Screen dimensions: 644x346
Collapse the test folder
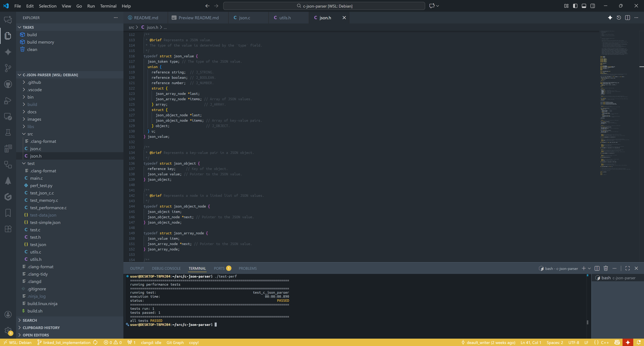[70, 163]
